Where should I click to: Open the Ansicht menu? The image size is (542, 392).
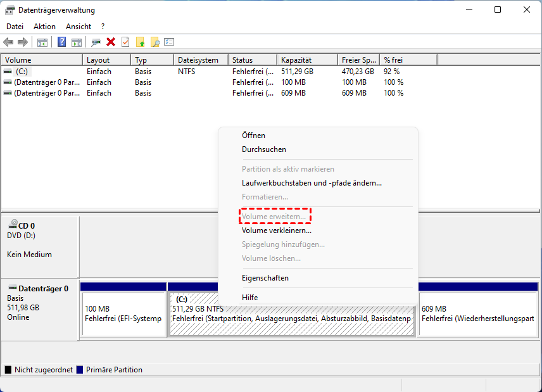point(79,27)
